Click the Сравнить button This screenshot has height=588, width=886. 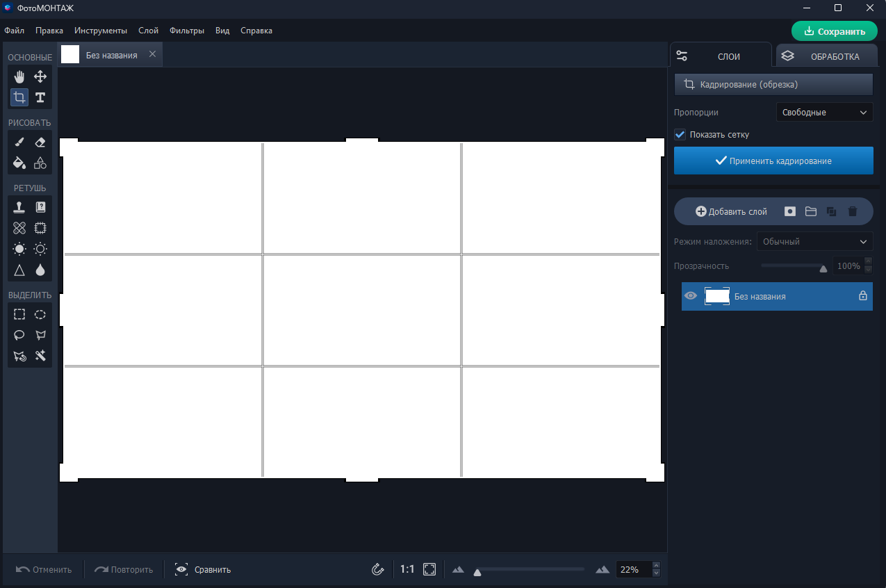pos(203,569)
